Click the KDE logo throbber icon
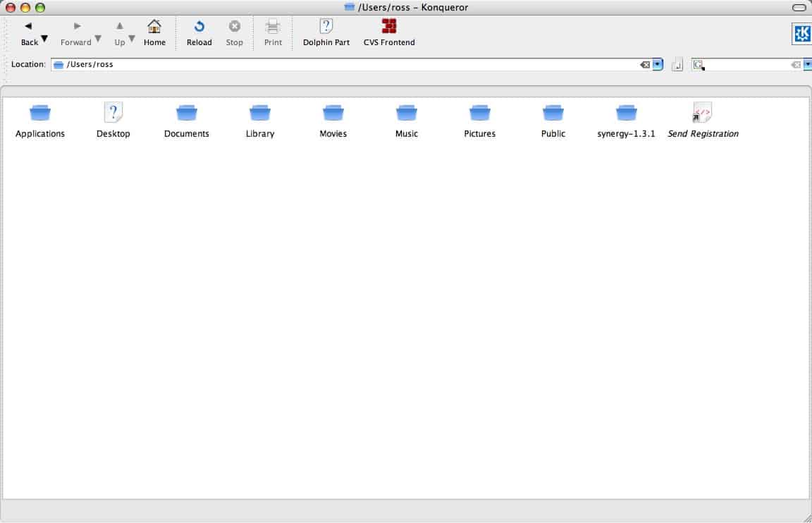 click(801, 34)
